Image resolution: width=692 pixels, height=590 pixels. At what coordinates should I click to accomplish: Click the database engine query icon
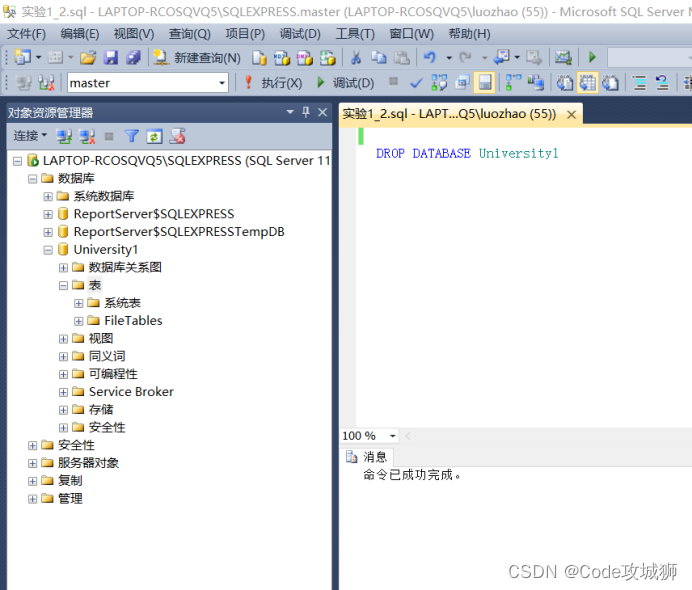click(x=259, y=58)
